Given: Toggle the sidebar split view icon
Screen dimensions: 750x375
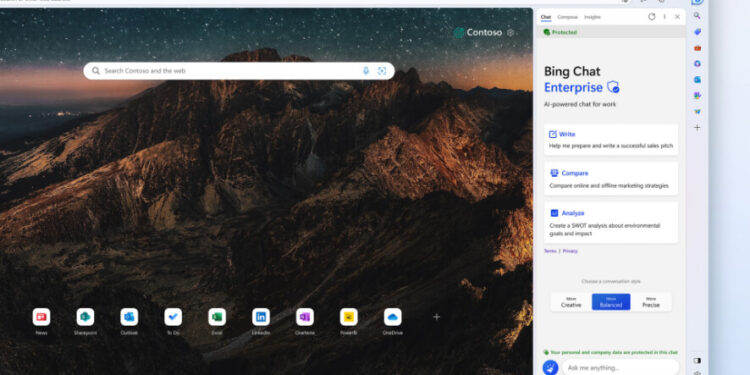Looking at the screenshot, I should (697, 360).
